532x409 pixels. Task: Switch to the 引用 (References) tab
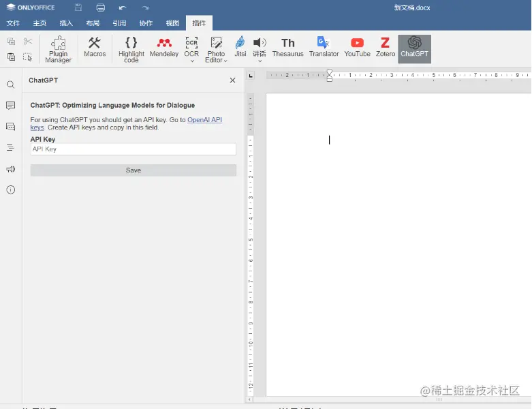click(119, 23)
